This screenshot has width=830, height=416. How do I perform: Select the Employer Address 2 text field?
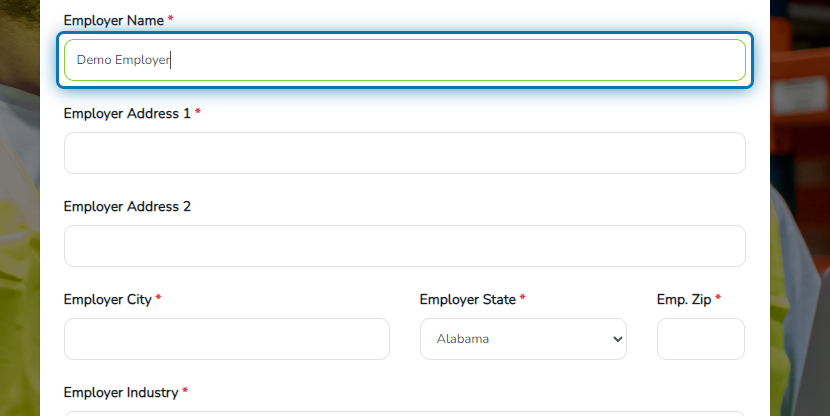pyautogui.click(x=404, y=246)
